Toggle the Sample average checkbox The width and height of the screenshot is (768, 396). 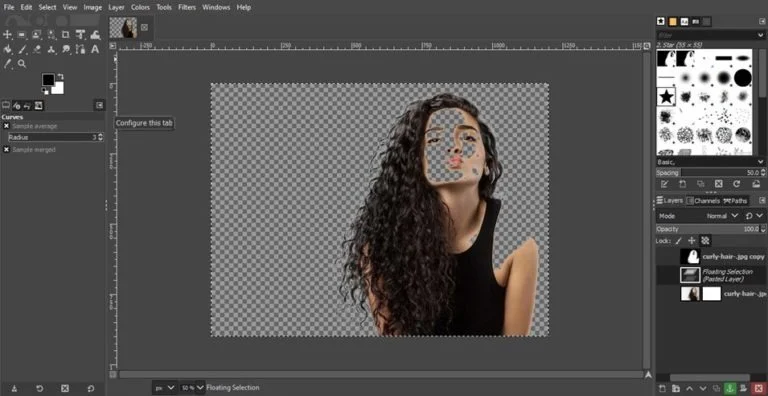[x=6, y=126]
